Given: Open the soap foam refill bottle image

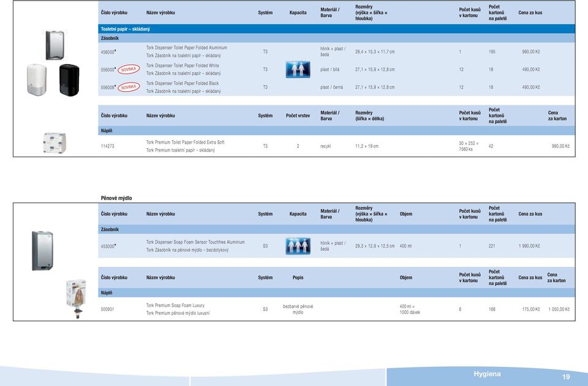Looking at the screenshot, I should tap(77, 299).
